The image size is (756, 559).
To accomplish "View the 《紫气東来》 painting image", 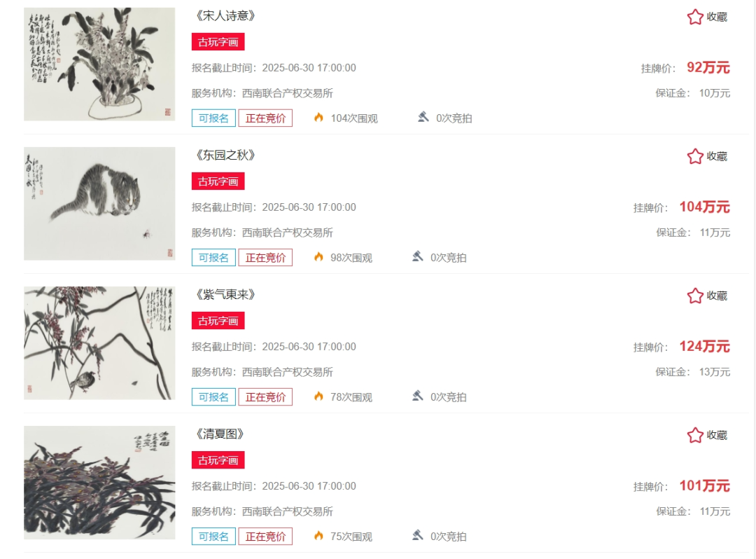I will [x=99, y=343].
